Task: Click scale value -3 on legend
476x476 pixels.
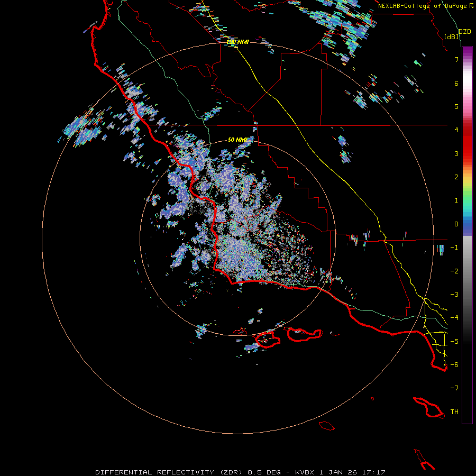Action: [454, 295]
